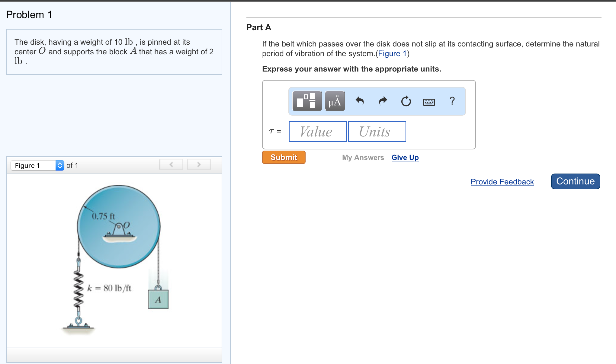616x364 pixels.
Task: Click inside the Value input field
Action: pyautogui.click(x=317, y=131)
